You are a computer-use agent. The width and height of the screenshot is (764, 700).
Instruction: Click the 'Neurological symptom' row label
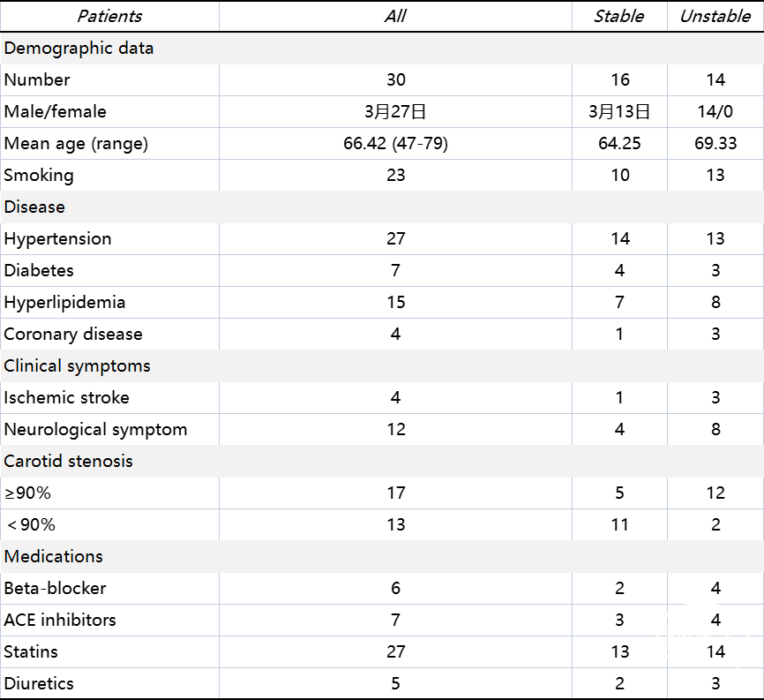tap(95, 429)
